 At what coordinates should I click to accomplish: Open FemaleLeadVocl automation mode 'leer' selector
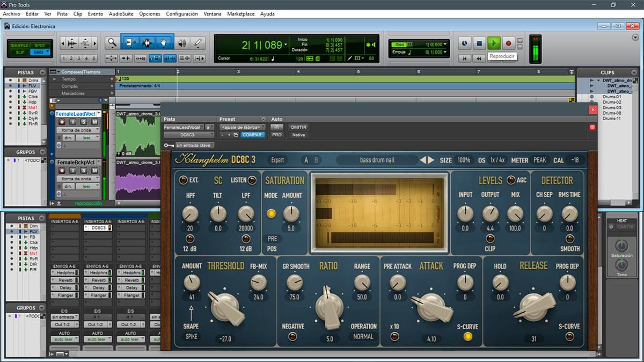coord(87,138)
